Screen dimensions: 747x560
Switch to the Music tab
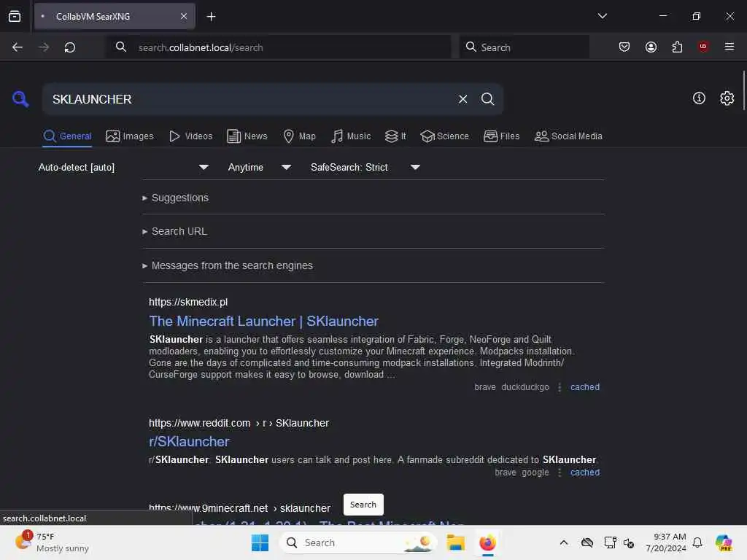(351, 136)
